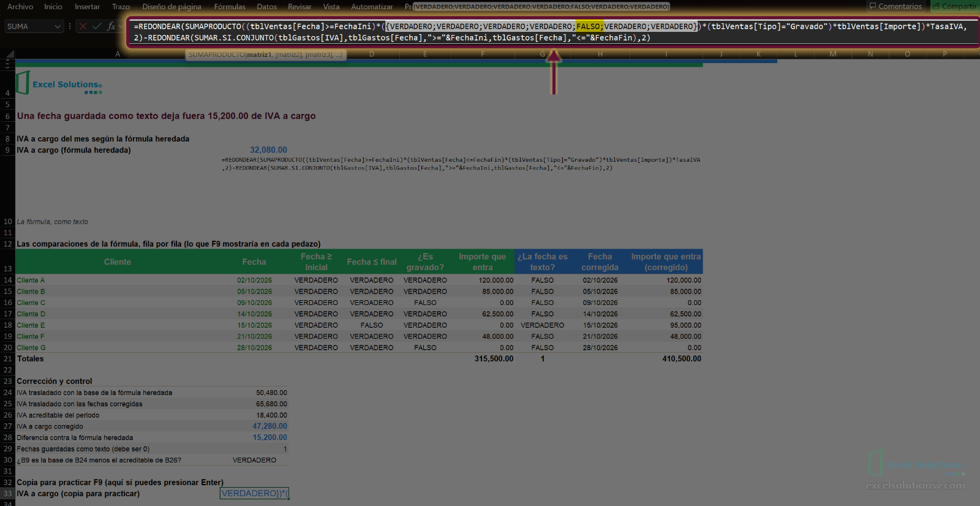
Task: Expand the Name Box dropdown arrow
Action: tap(58, 26)
